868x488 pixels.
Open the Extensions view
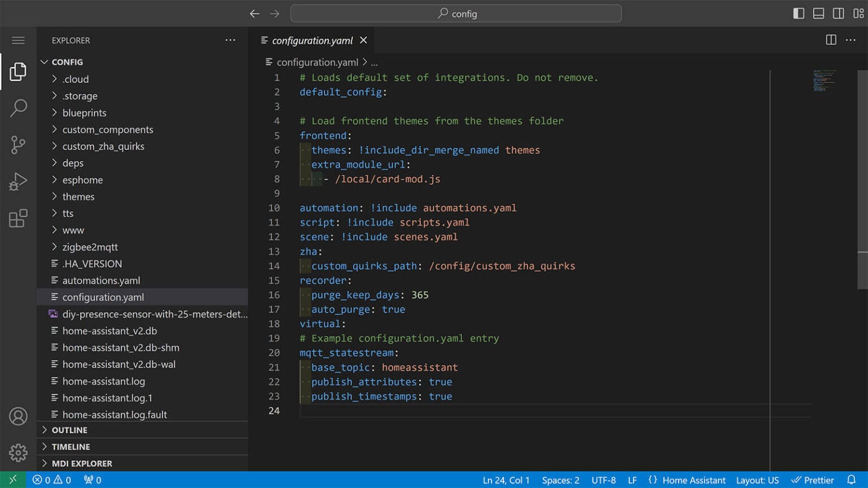[18, 219]
